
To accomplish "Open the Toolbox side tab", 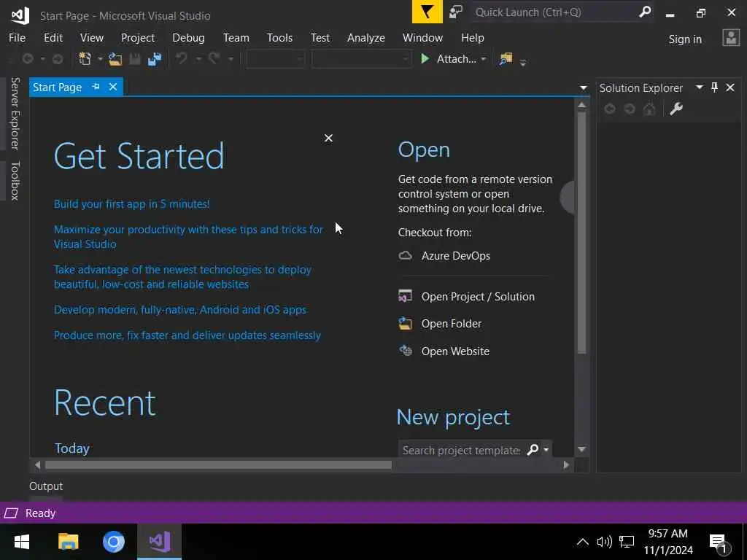I will [x=15, y=181].
